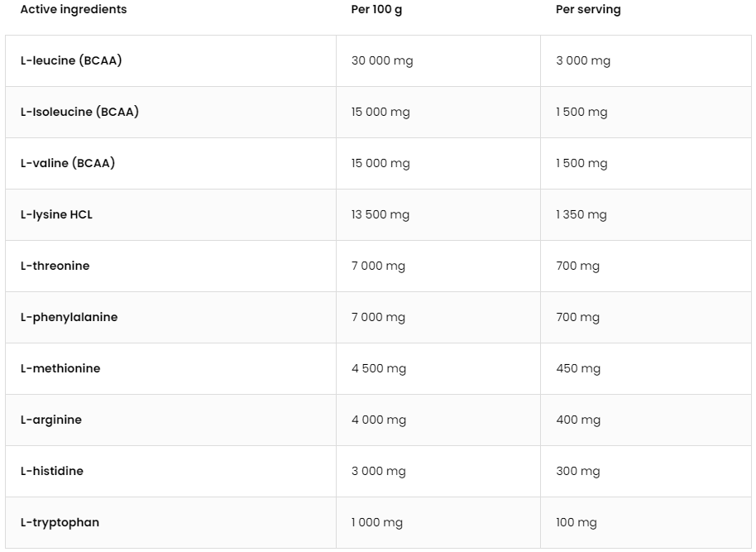756x552 pixels.
Task: Click the L-lysine HCL row label
Action: pyautogui.click(x=56, y=214)
